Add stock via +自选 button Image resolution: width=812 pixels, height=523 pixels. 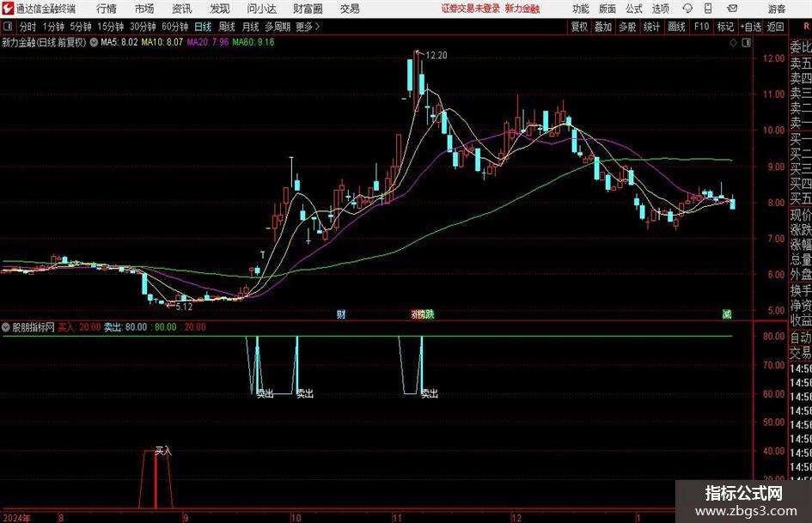tap(750, 27)
